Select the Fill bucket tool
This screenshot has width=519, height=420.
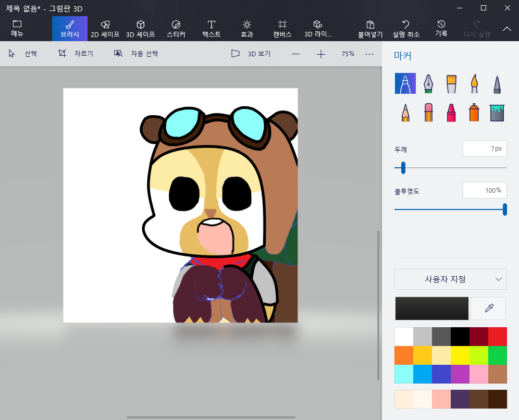coord(497,112)
